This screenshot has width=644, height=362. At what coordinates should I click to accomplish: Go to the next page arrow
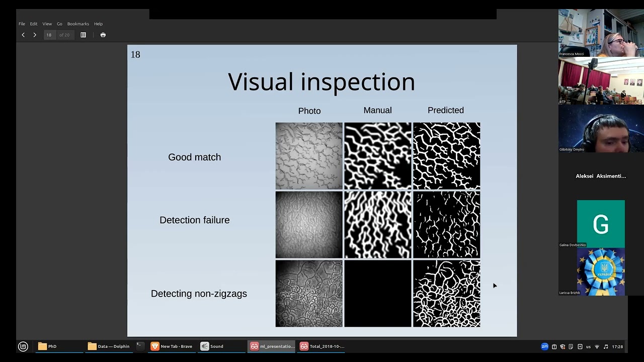pyautogui.click(x=35, y=35)
